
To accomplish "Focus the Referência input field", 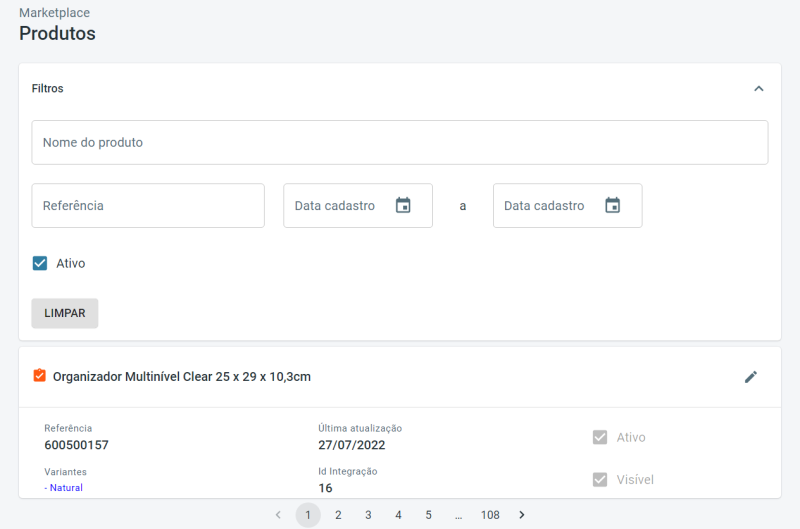I will click(148, 205).
